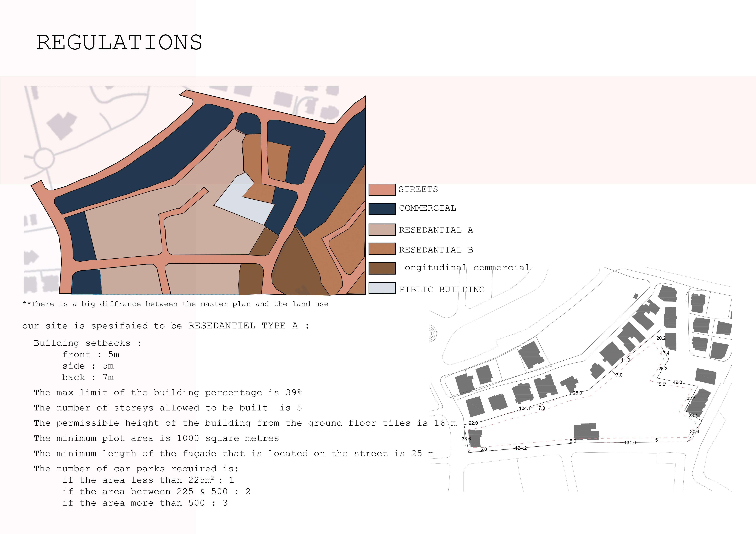This screenshot has width=756, height=534.
Task: Click the 39% building percentage line
Action: [x=168, y=393]
